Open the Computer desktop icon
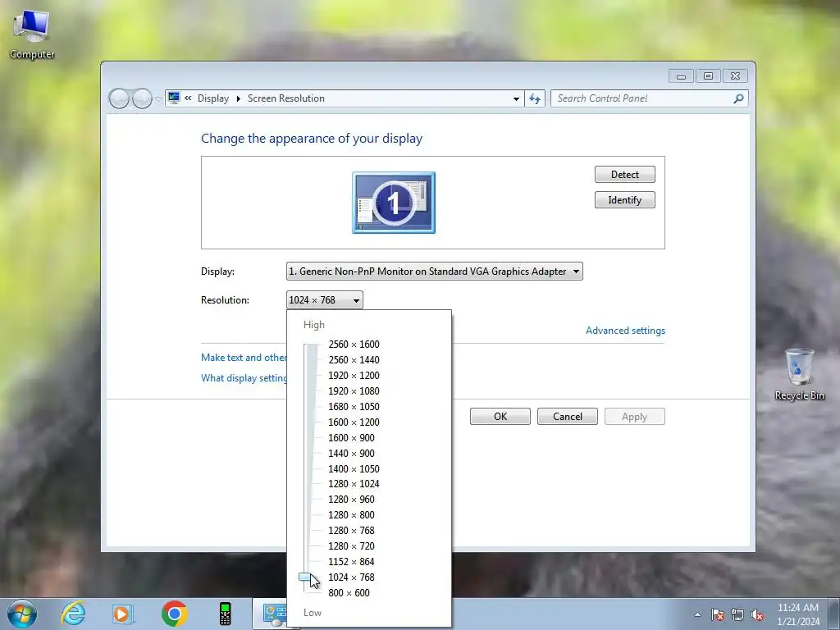Screen dimensions: 840x630 [x=32, y=34]
